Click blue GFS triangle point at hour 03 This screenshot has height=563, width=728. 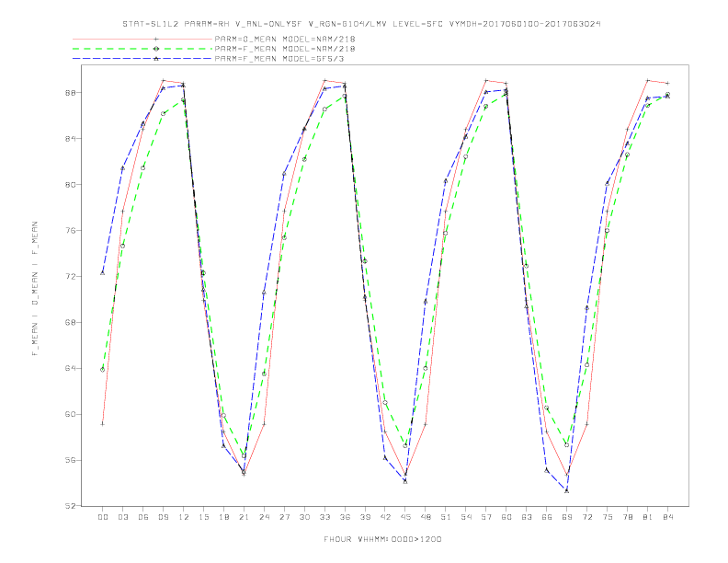click(x=122, y=168)
